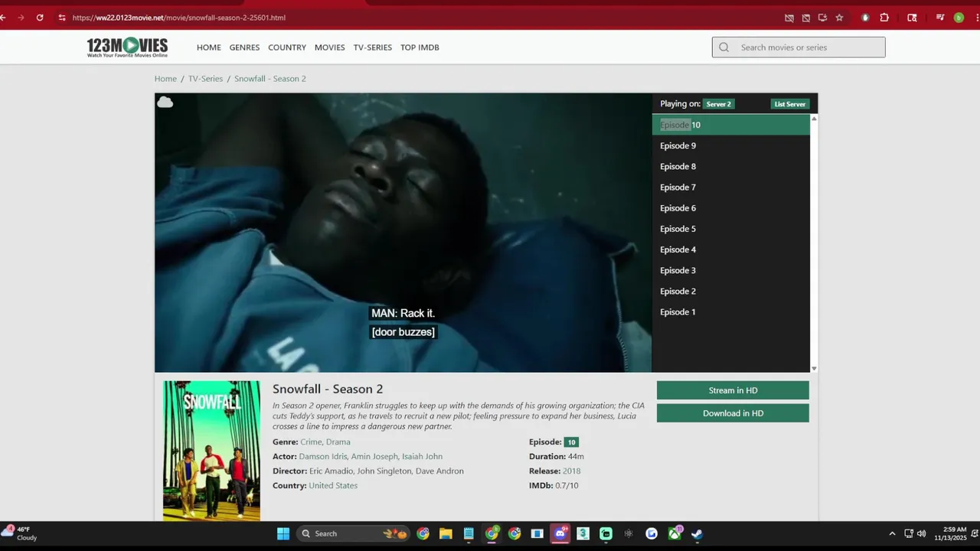Open the volume control in system tray
Image resolution: width=980 pixels, height=551 pixels.
click(x=921, y=533)
